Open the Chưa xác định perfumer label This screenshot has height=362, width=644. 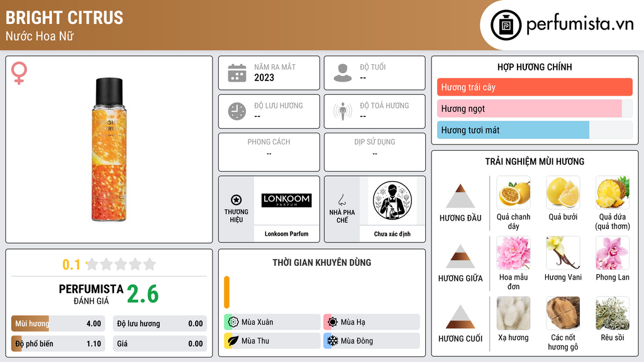(x=392, y=234)
